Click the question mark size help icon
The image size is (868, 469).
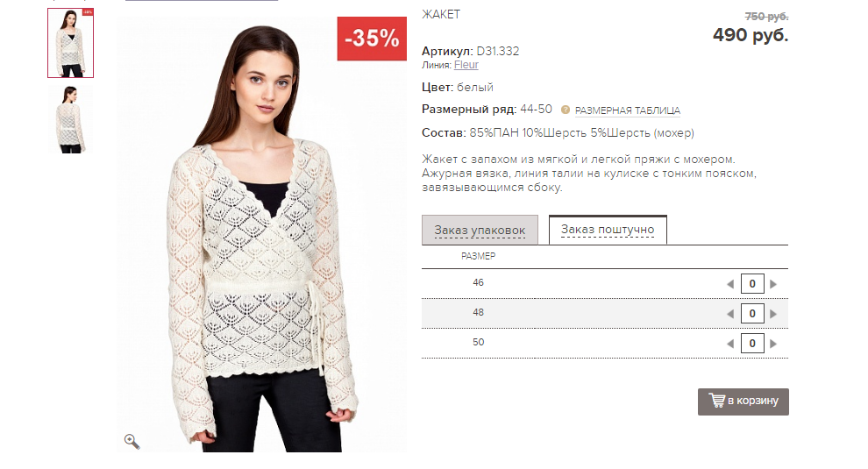click(x=566, y=110)
